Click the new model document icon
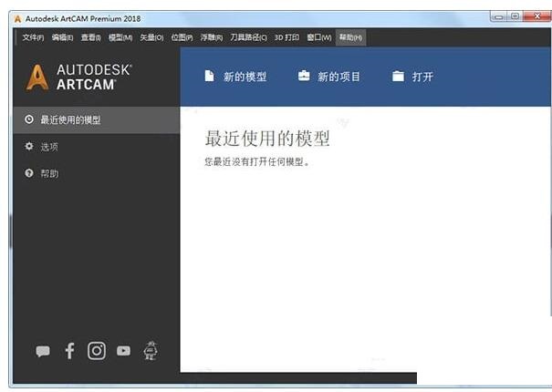552x392 pixels. click(x=209, y=76)
